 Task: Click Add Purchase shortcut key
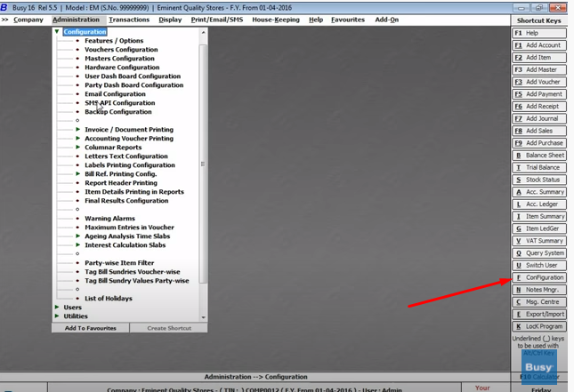[x=539, y=143]
